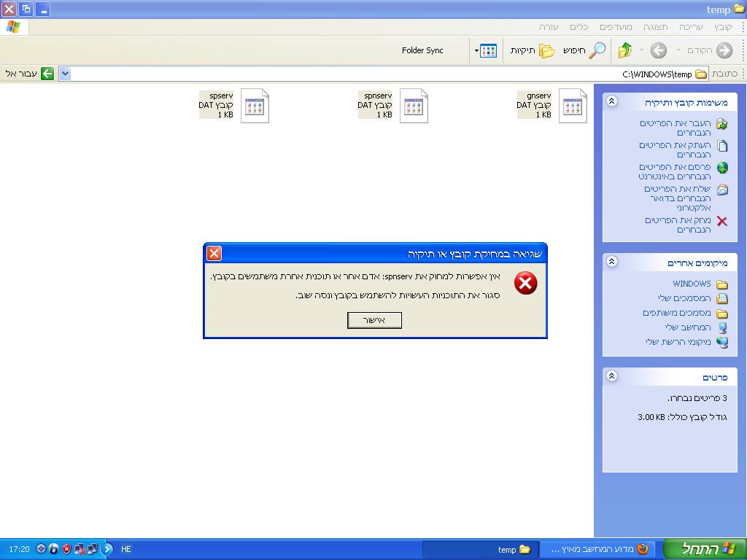The image size is (747, 560).
Task: Open the WINDOWS folder link in sidebar
Action: click(x=691, y=284)
